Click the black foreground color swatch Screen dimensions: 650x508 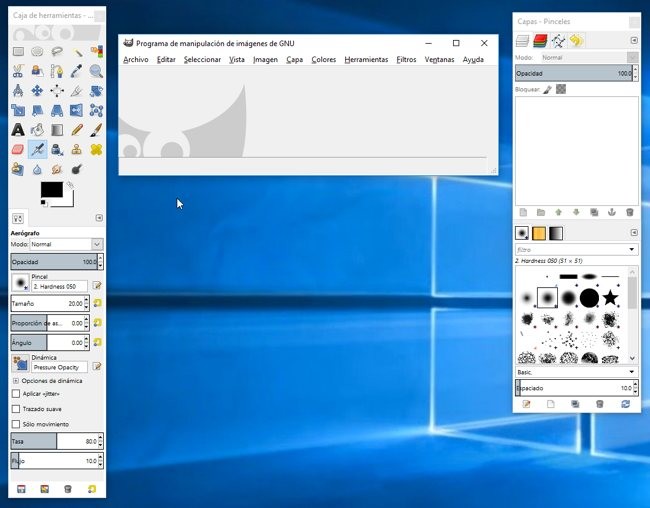coord(50,189)
